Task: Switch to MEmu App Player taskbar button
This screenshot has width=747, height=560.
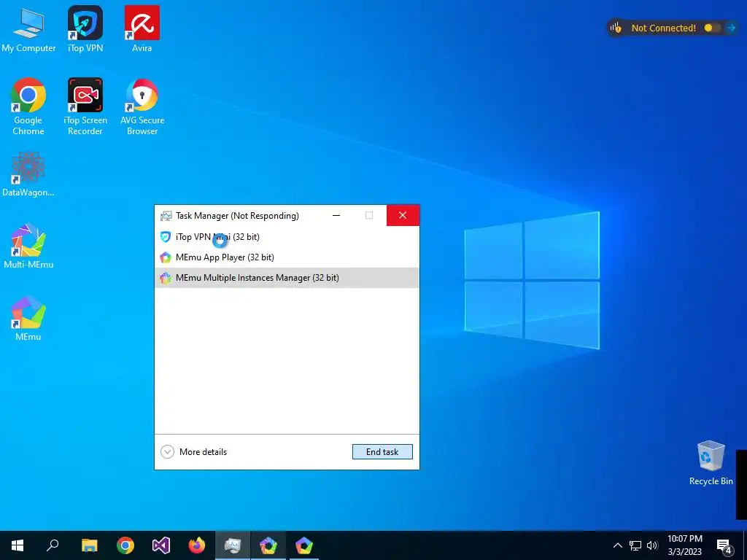Action: pyautogui.click(x=304, y=545)
